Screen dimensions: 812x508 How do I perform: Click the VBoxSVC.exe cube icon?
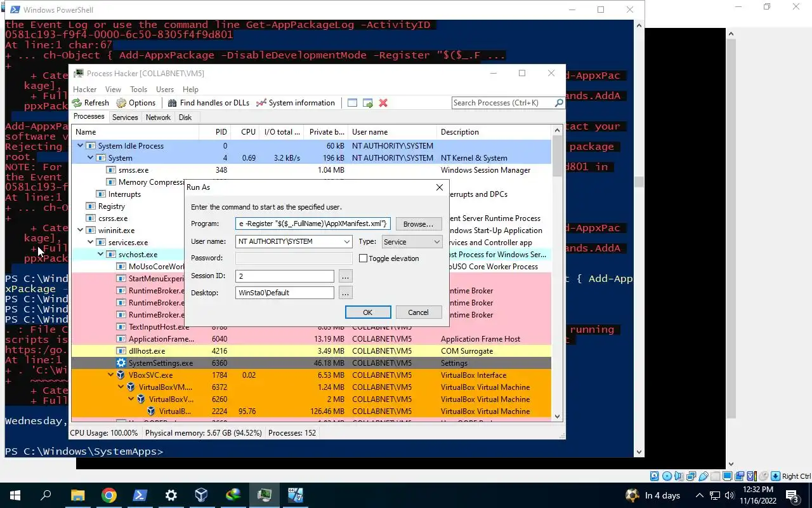pyautogui.click(x=121, y=375)
